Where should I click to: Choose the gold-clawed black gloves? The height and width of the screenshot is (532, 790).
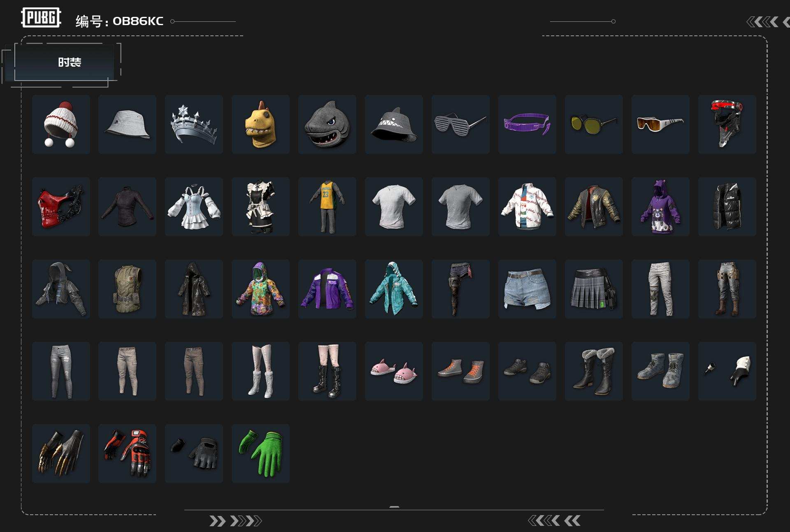[x=61, y=453]
